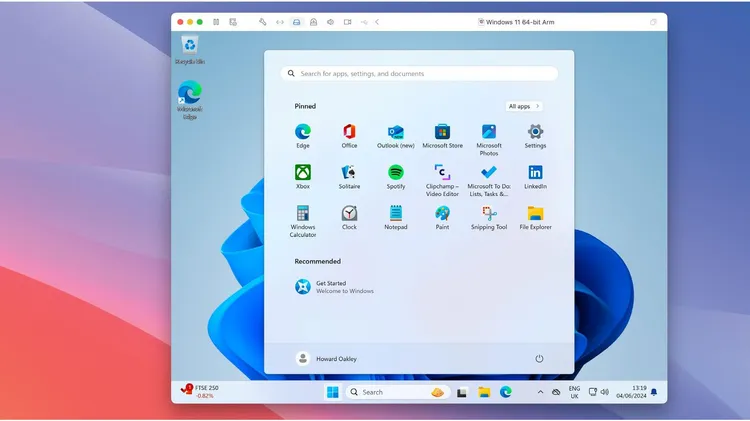Open File Explorer on the taskbar

pos(484,392)
